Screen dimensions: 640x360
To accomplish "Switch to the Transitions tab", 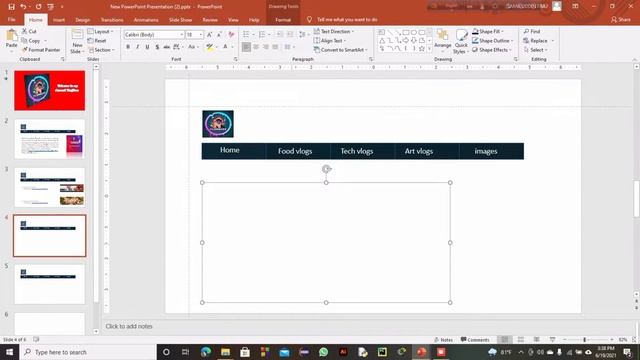I will tap(112, 20).
